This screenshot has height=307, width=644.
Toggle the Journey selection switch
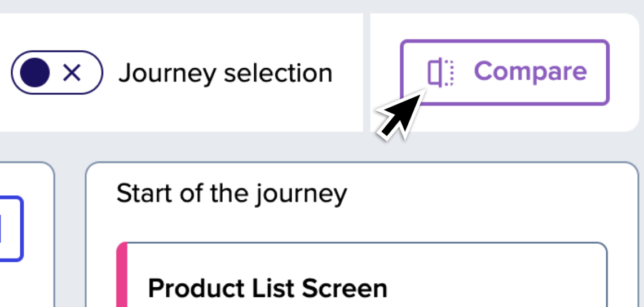tap(57, 73)
